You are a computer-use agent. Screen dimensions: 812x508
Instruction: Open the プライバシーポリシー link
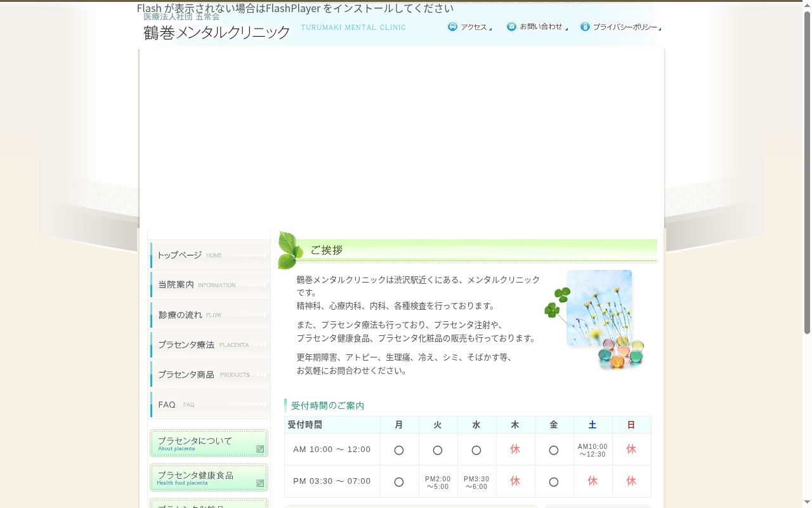[621, 27]
